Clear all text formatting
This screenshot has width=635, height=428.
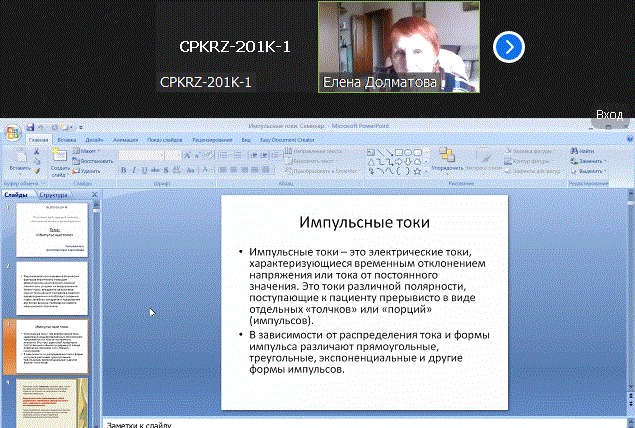pyautogui.click(x=208, y=155)
